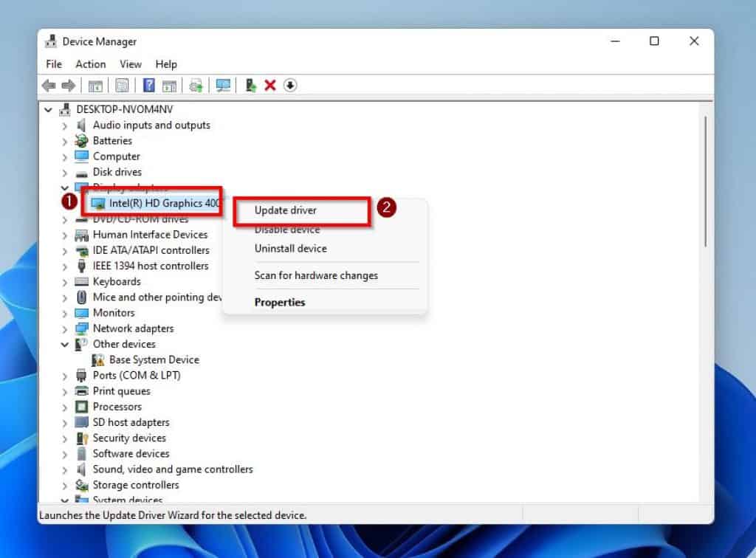Click the Human Interface Devices icon

tap(81, 235)
